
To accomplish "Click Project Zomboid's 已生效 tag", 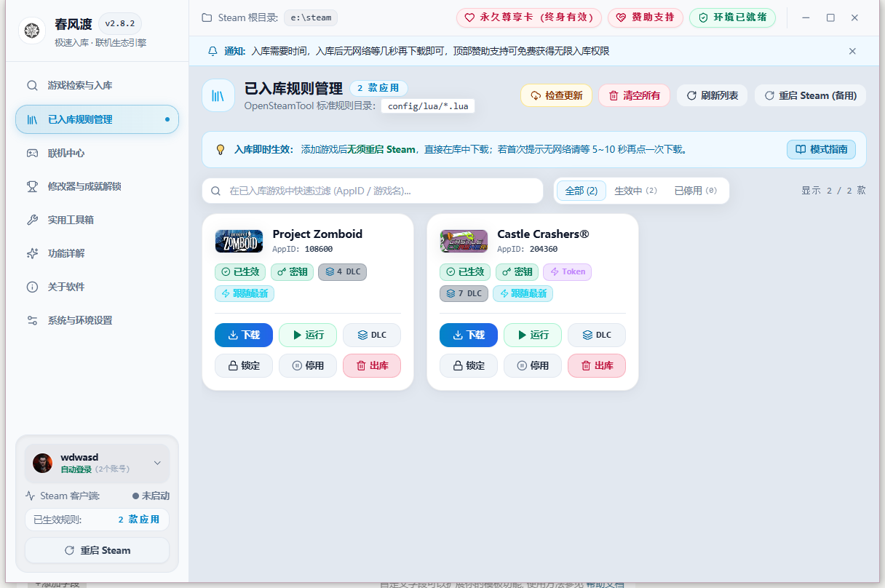I will [240, 272].
